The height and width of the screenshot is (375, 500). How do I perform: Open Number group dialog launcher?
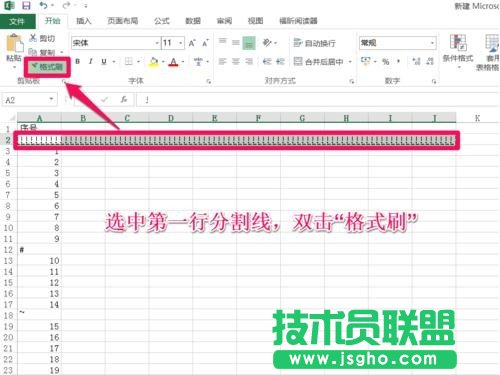[434, 81]
